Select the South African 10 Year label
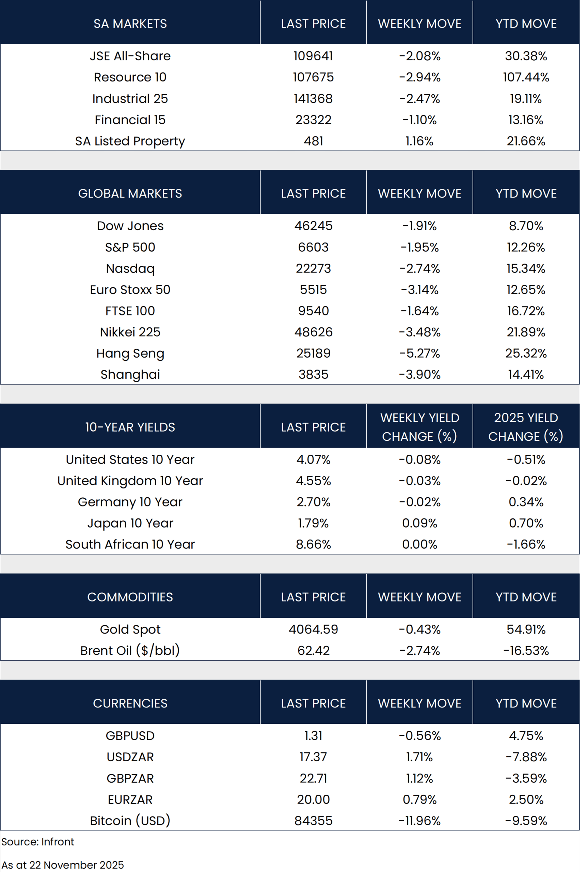Screen dimensions: 588x872 click(x=130, y=544)
